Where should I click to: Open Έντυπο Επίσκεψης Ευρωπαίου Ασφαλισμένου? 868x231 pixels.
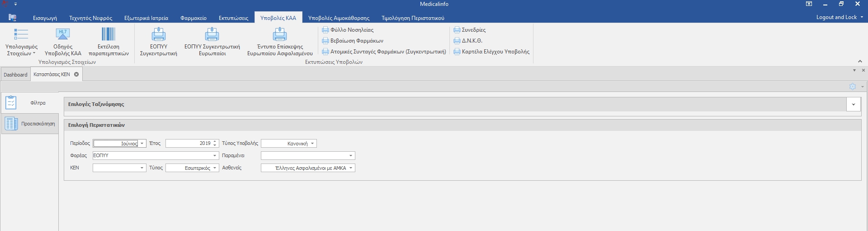[280, 34]
